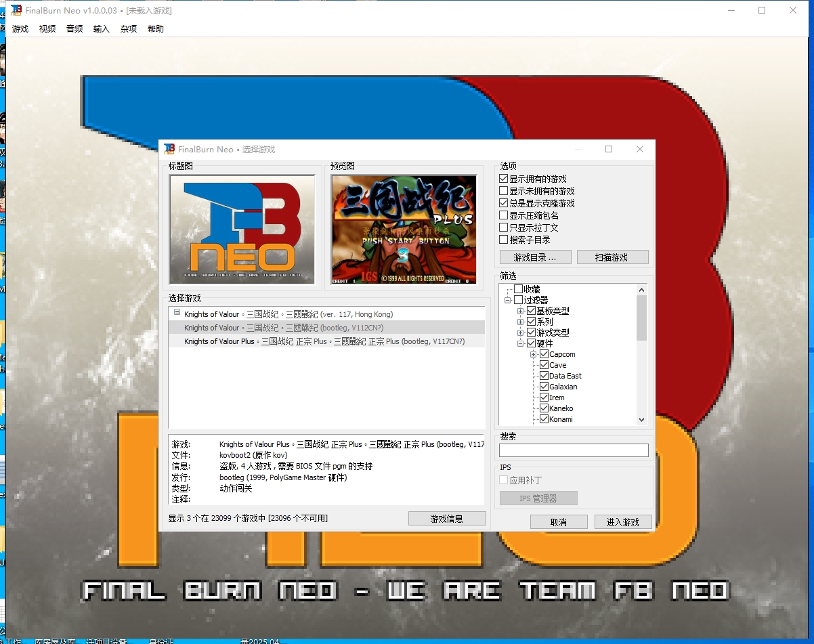Screen dimensions: 814x644
Task: Click filter tree scrollbar down arrow
Action: coord(641,420)
